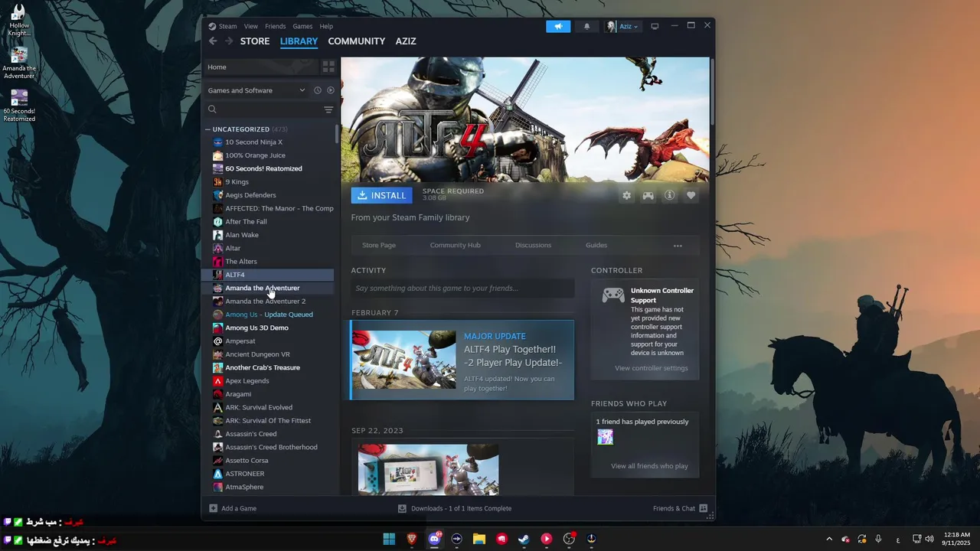980x551 pixels.
Task: Select Amanda the Adventurer in library list
Action: click(x=268, y=288)
